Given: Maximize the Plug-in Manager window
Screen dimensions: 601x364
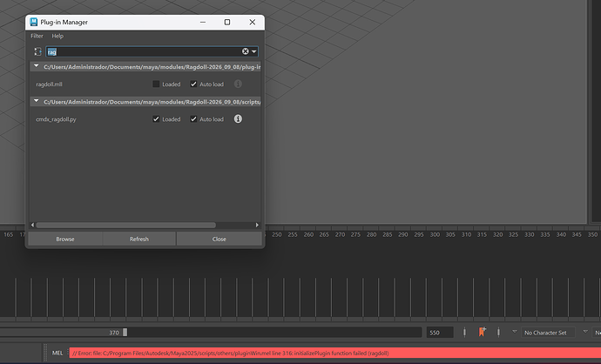Looking at the screenshot, I should [x=227, y=23].
